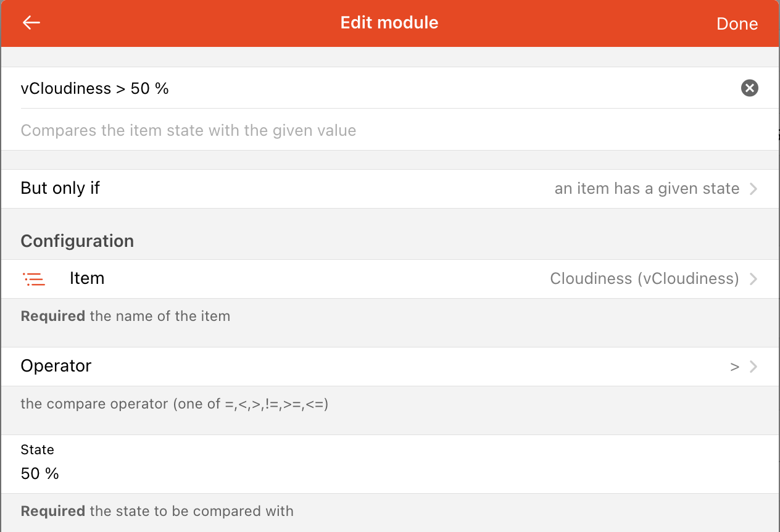Expand the chevron on 'But only if' row
780x532 pixels.
click(x=753, y=189)
